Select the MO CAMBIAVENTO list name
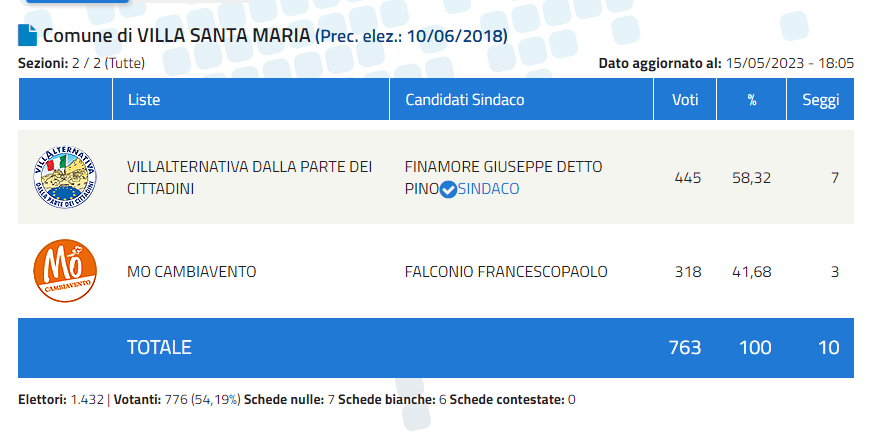894x437 pixels. click(x=192, y=272)
